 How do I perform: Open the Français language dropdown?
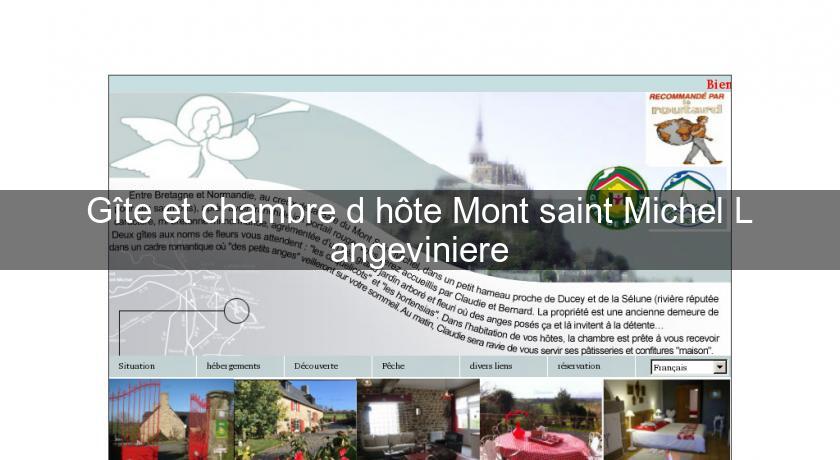click(688, 367)
